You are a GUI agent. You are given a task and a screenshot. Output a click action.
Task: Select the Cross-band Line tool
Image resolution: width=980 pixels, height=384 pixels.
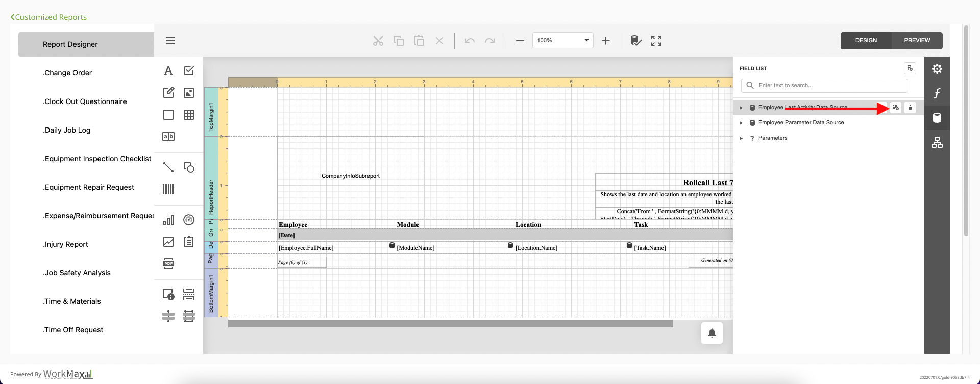[168, 316]
